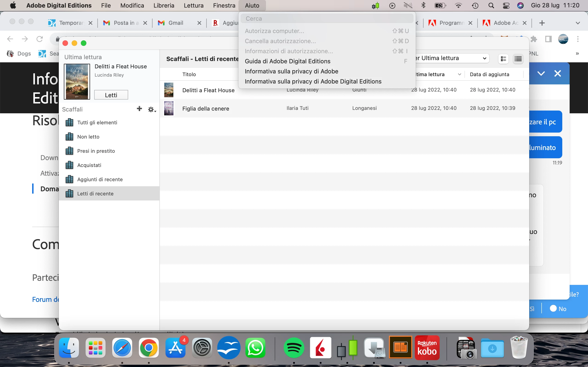588x367 pixels.
Task: Open the bookshelf options gear menu
Action: click(152, 110)
